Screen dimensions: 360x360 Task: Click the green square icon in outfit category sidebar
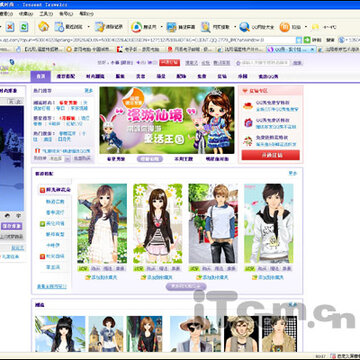(42, 223)
